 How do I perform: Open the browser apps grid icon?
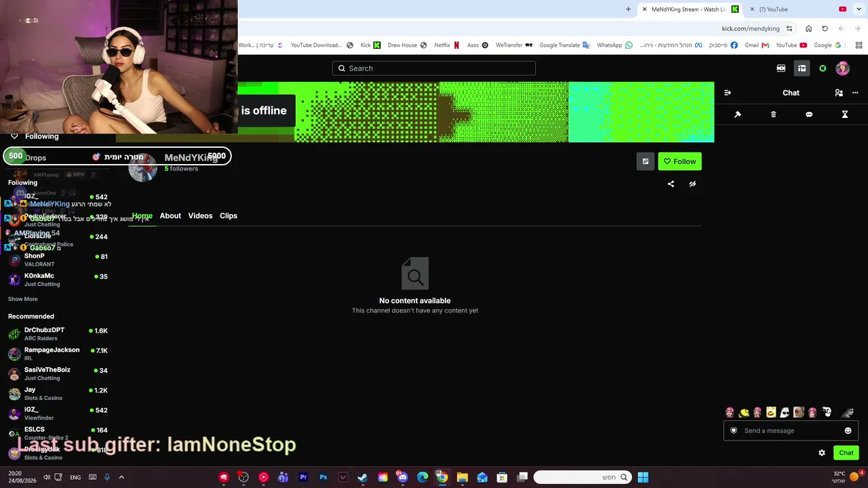[x=859, y=45]
